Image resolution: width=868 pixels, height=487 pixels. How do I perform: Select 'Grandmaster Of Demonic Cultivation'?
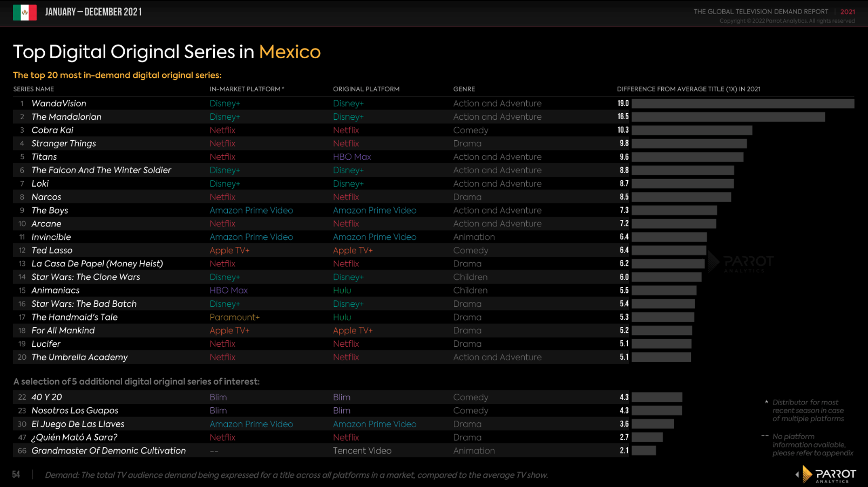tap(109, 451)
